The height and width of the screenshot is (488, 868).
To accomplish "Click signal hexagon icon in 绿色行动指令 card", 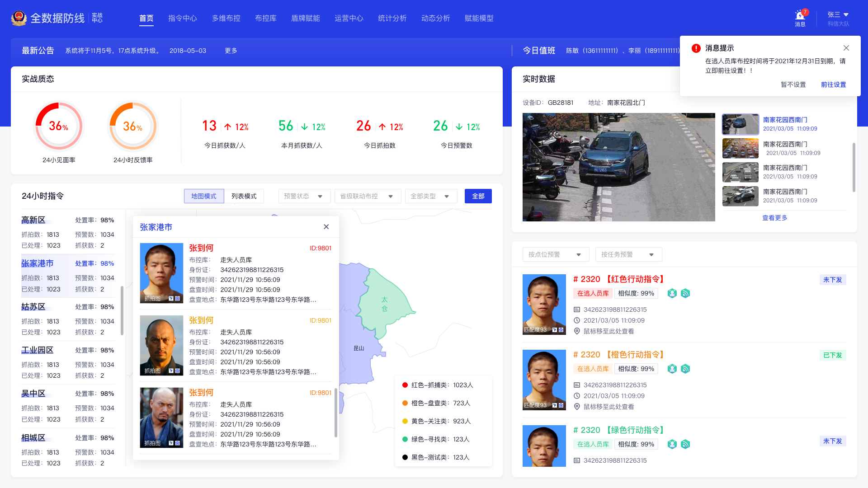I will coord(685,444).
